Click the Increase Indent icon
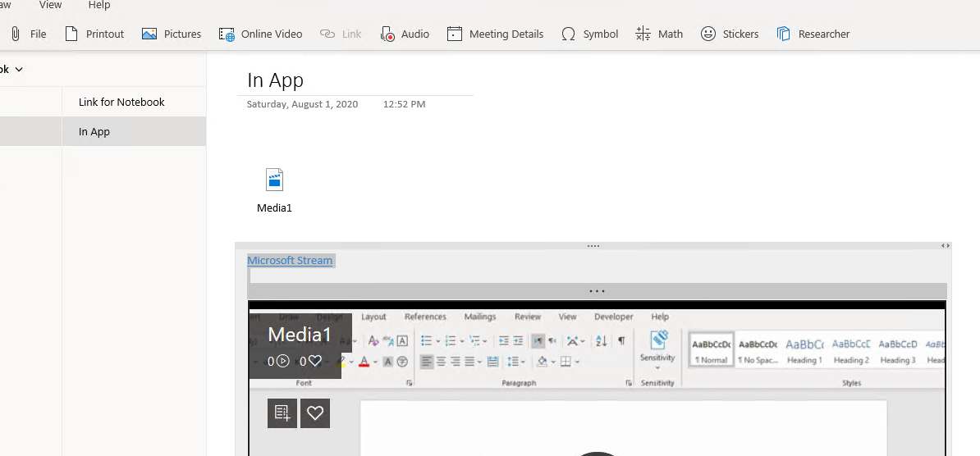 [x=518, y=341]
